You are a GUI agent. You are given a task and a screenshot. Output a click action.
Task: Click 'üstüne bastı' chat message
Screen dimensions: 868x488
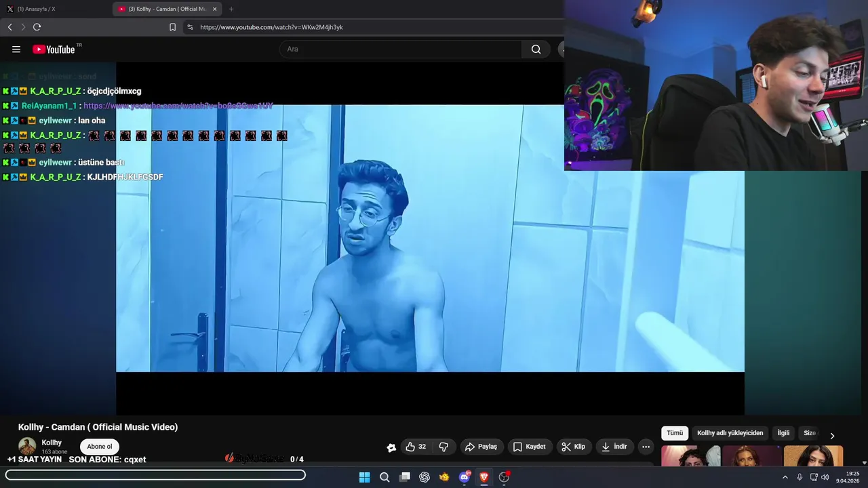point(101,163)
